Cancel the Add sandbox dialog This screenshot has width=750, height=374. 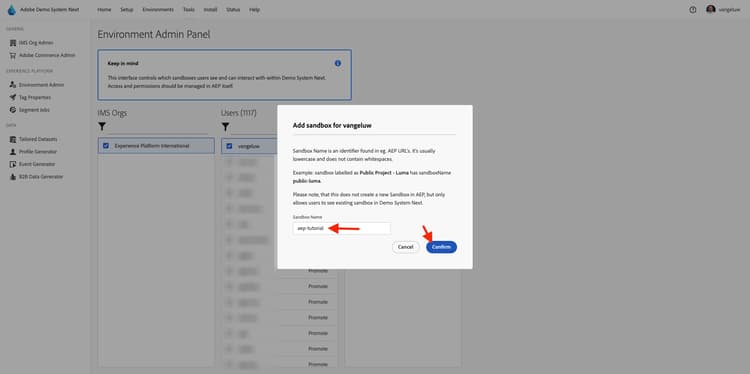click(406, 247)
